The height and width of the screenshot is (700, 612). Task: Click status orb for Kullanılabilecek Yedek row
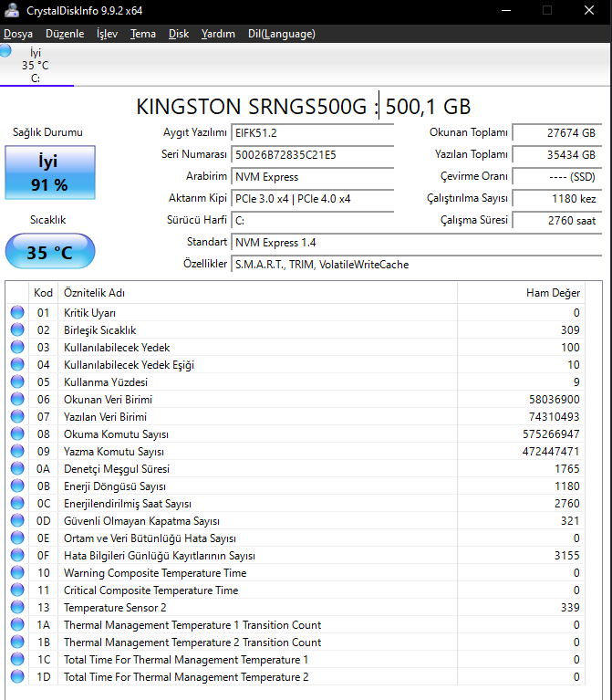pyautogui.click(x=17, y=348)
